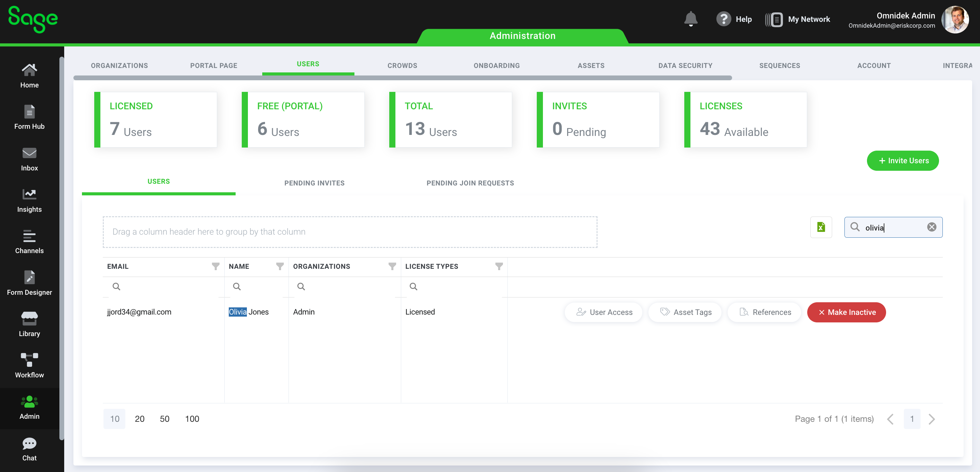Open User Access for Olivia Jones
The image size is (980, 472).
coord(604,312)
